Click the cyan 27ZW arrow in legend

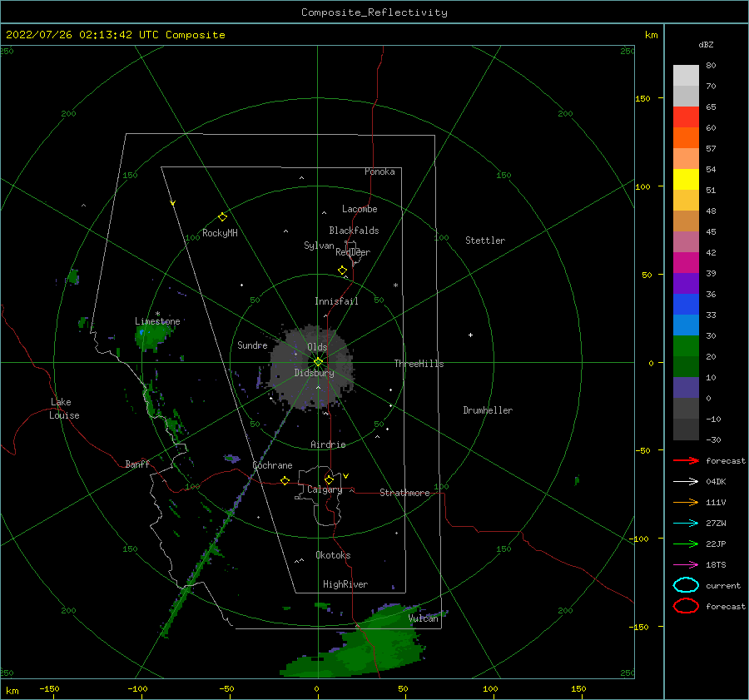(x=686, y=524)
